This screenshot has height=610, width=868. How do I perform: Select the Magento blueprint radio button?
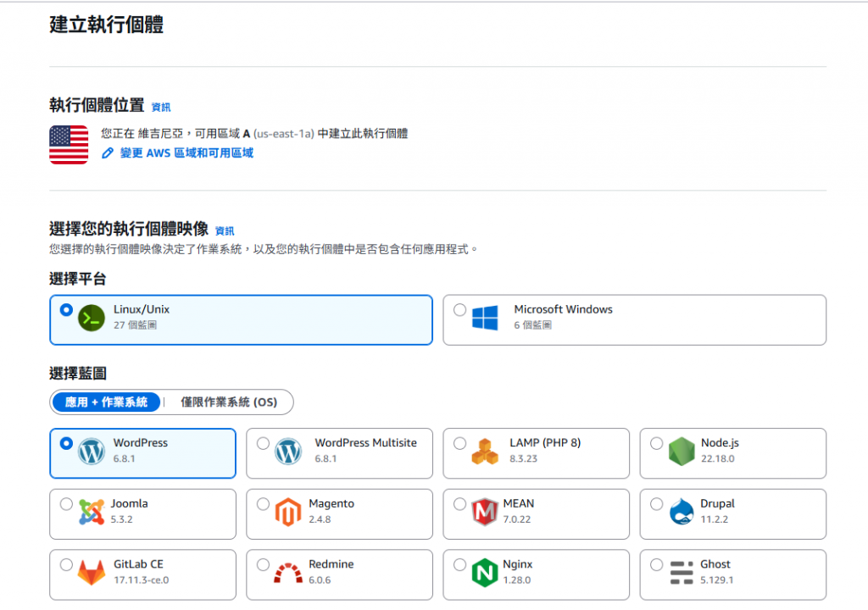pos(263,504)
